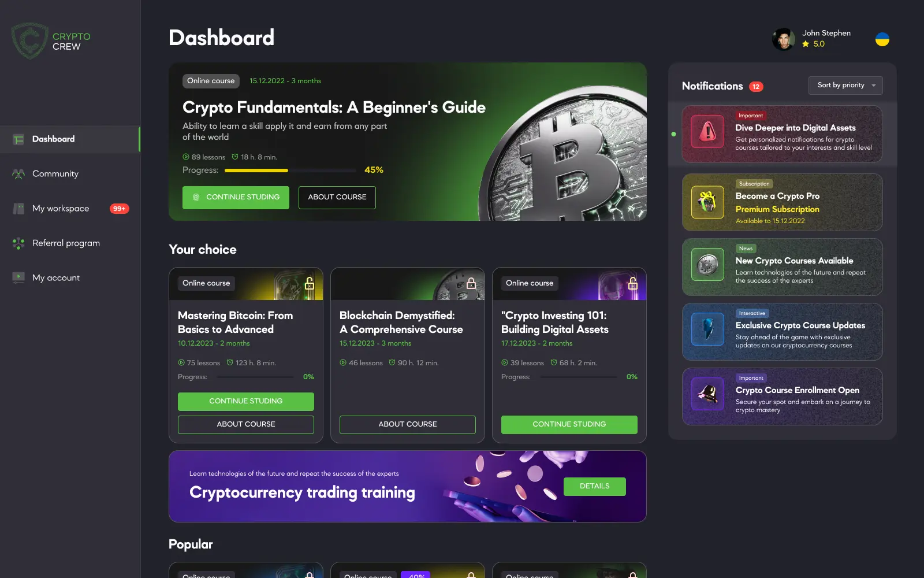Viewport: 924px width, 578px height.
Task: Click the Details button on trading banner
Action: tap(595, 486)
